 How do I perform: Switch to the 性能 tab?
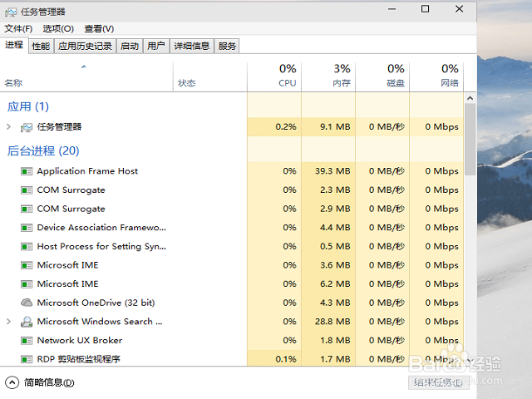(x=41, y=46)
